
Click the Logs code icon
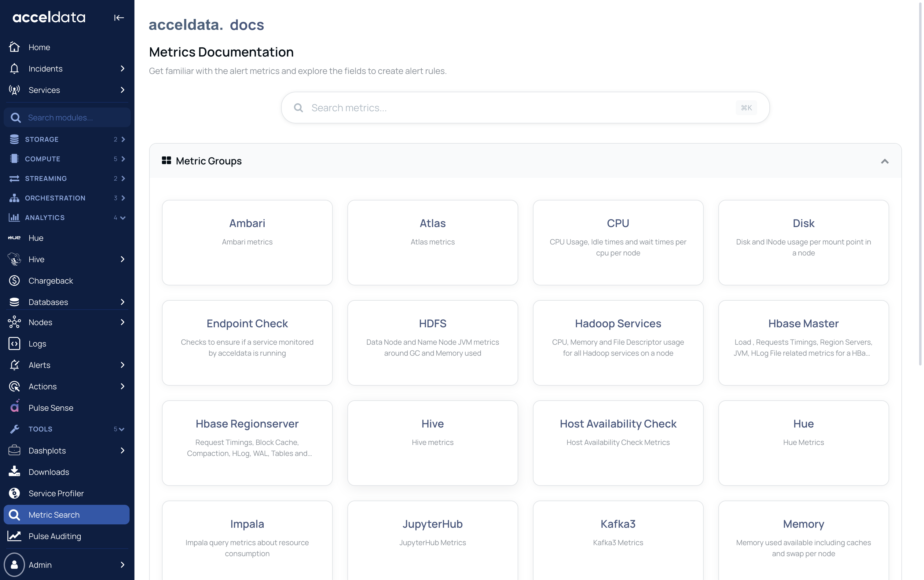click(x=15, y=344)
